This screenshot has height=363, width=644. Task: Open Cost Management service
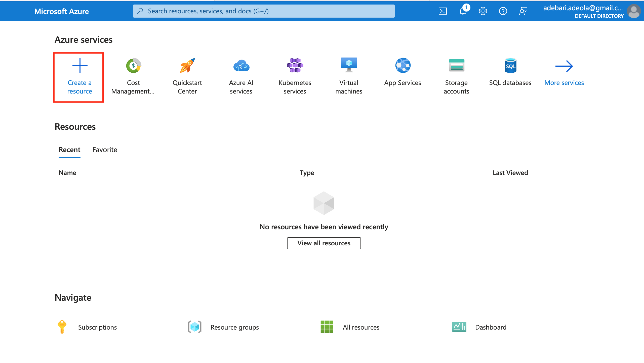[133, 76]
